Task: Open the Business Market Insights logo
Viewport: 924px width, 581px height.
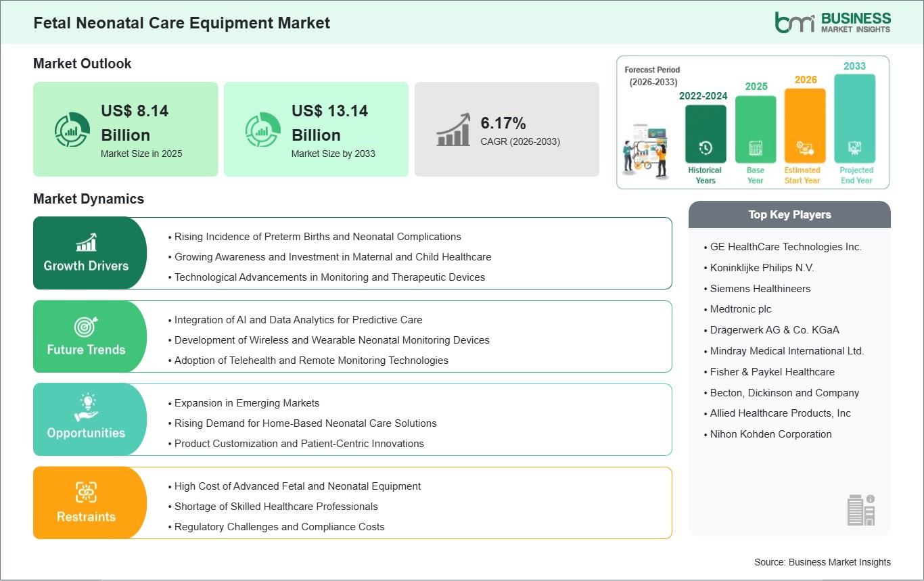Action: pyautogui.click(x=832, y=21)
